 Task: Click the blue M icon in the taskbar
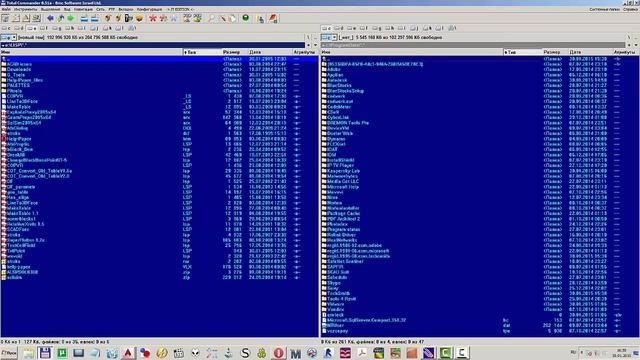pos(295,353)
